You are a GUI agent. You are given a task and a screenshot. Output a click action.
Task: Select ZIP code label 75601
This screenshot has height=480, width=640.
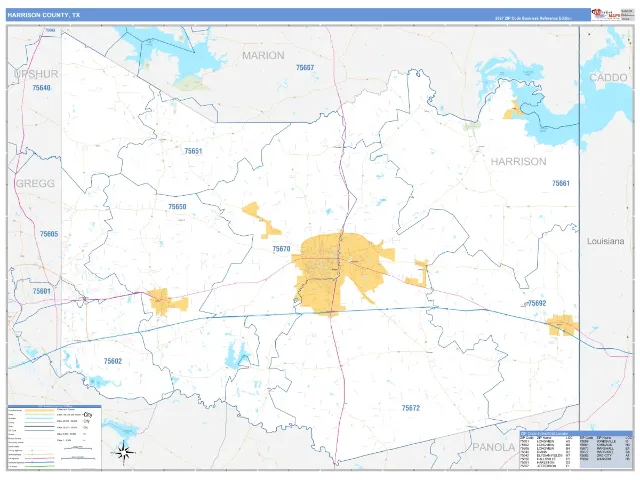(42, 291)
